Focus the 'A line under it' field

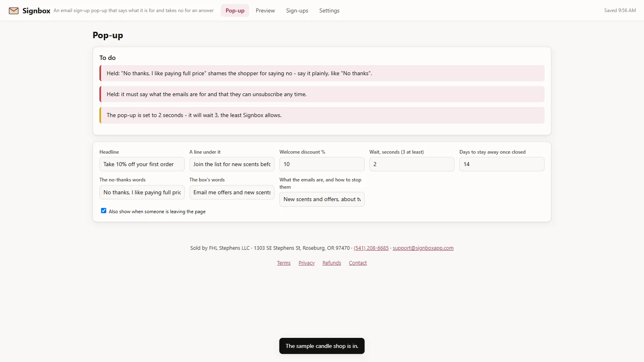point(232,164)
